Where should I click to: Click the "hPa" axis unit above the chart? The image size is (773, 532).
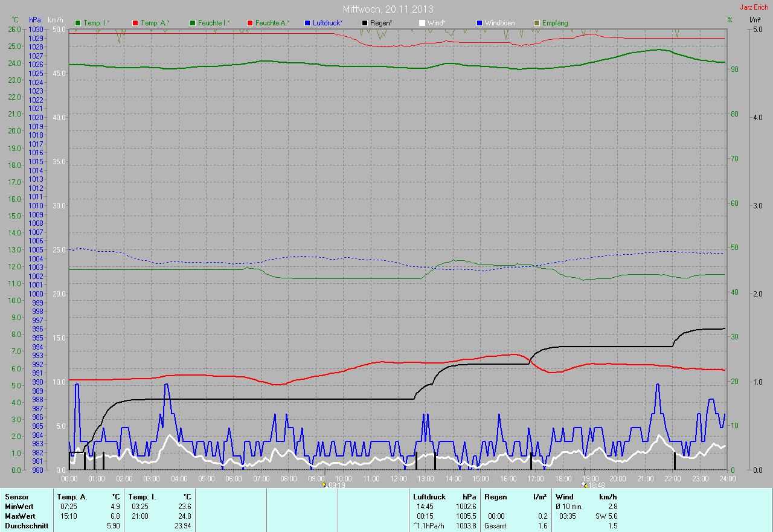point(34,20)
